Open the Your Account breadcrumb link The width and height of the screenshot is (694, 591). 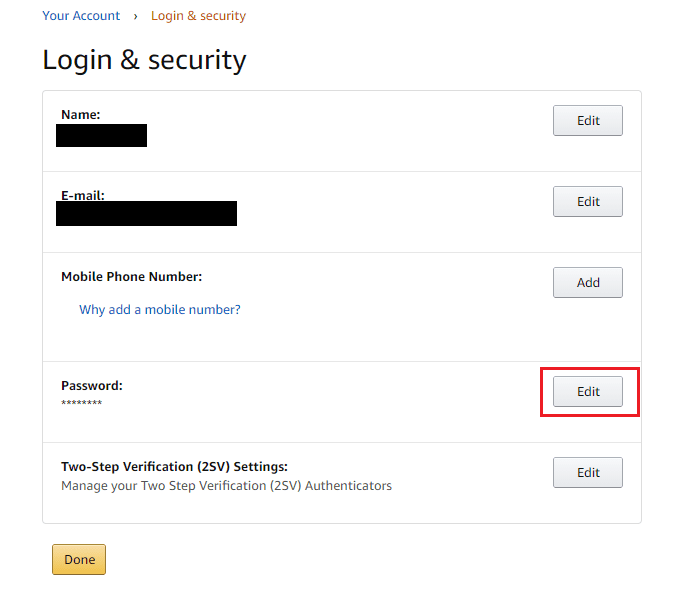click(81, 15)
